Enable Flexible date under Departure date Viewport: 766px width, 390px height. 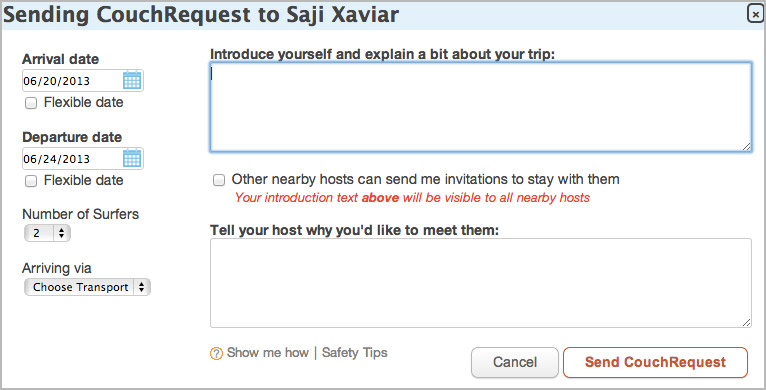click(x=31, y=181)
